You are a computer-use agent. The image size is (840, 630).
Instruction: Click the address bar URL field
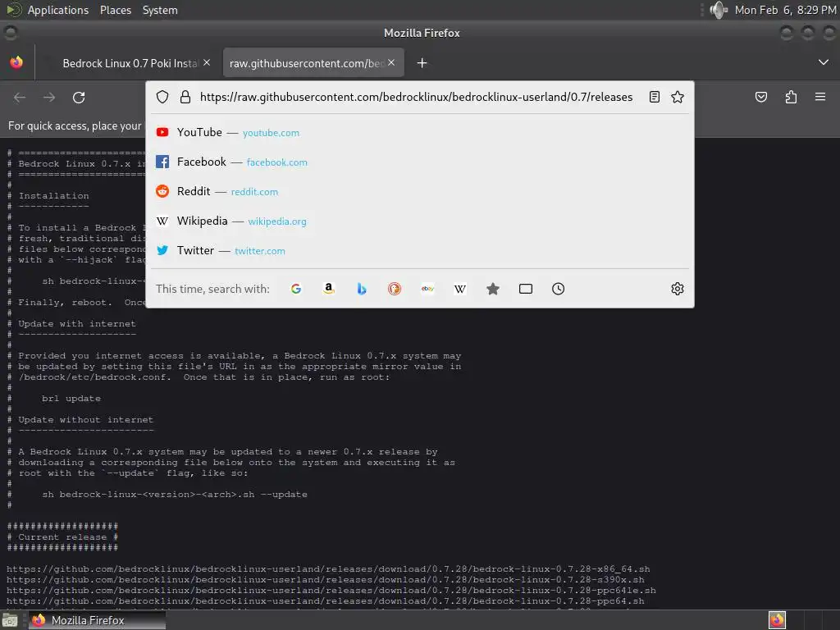click(x=416, y=97)
